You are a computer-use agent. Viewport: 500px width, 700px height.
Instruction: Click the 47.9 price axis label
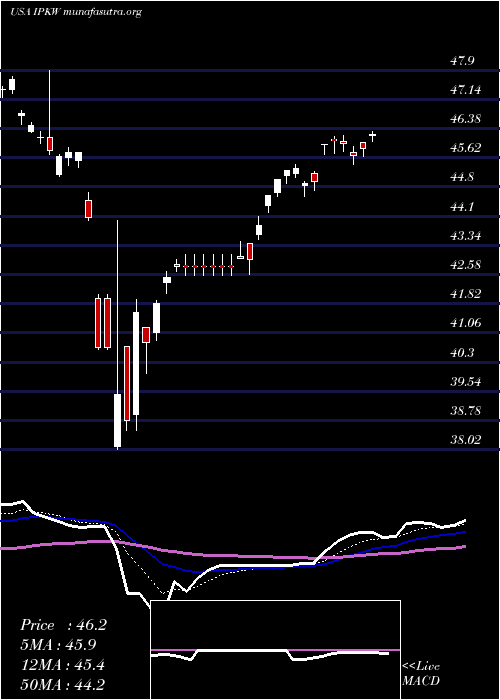(462, 61)
